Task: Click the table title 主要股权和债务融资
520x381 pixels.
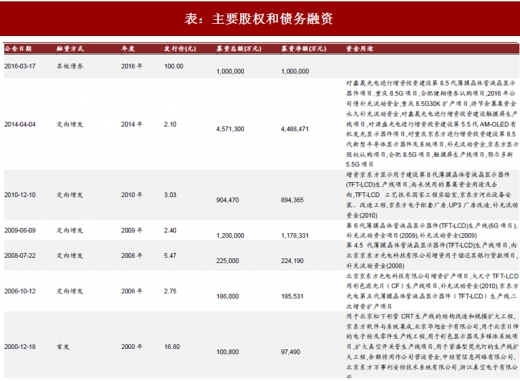Action: click(x=272, y=19)
